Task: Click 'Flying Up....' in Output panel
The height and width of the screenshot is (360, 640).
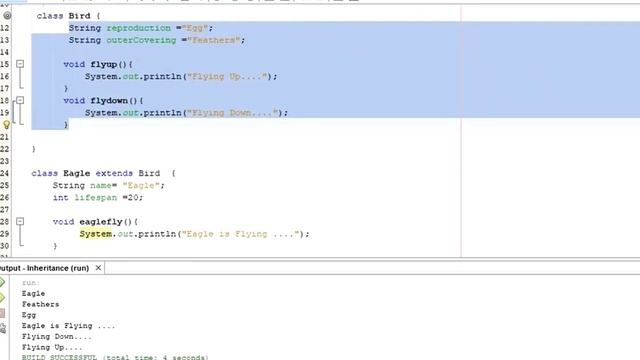Action: [x=52, y=347]
